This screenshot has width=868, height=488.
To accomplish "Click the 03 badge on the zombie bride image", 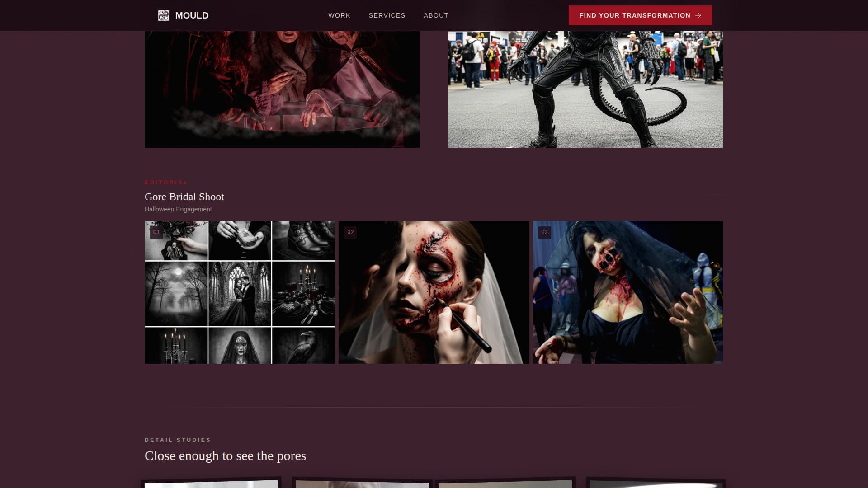I will [x=545, y=233].
